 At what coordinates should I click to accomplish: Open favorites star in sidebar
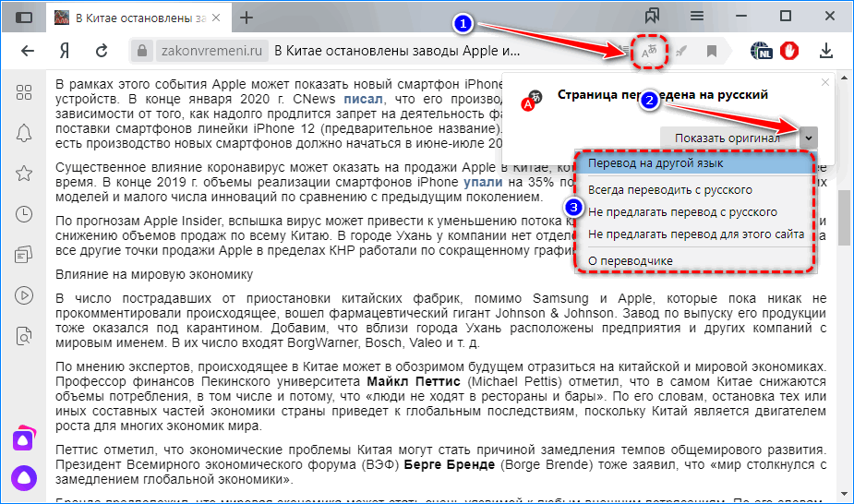pyautogui.click(x=24, y=174)
